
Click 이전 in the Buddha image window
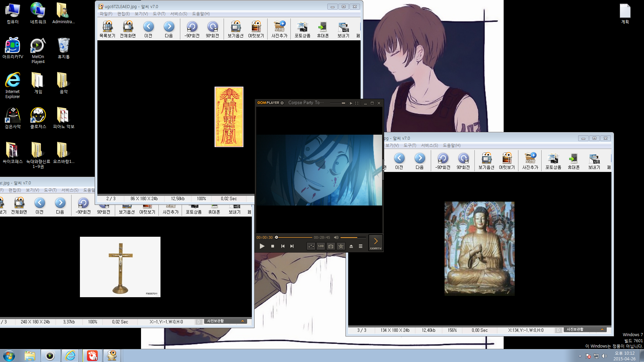click(x=399, y=161)
